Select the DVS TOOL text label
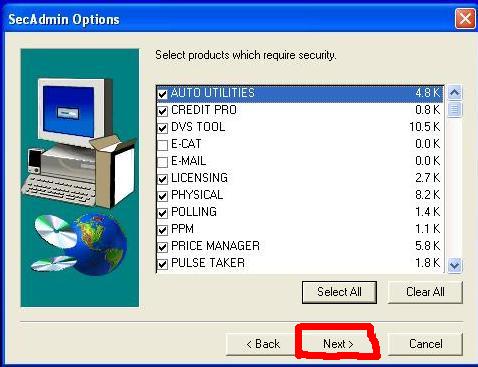Image resolution: width=478 pixels, height=367 pixels. [x=198, y=127]
